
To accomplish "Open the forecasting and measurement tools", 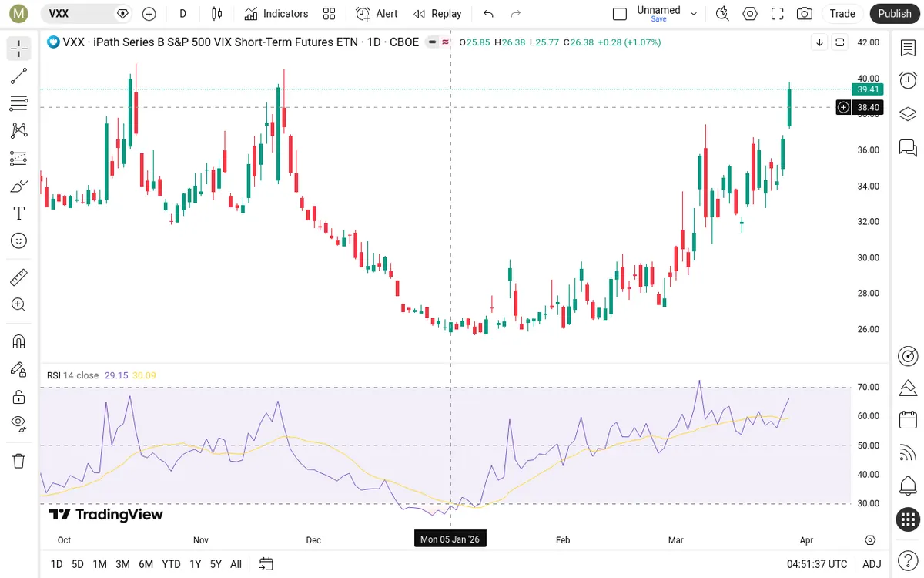I will (19, 159).
